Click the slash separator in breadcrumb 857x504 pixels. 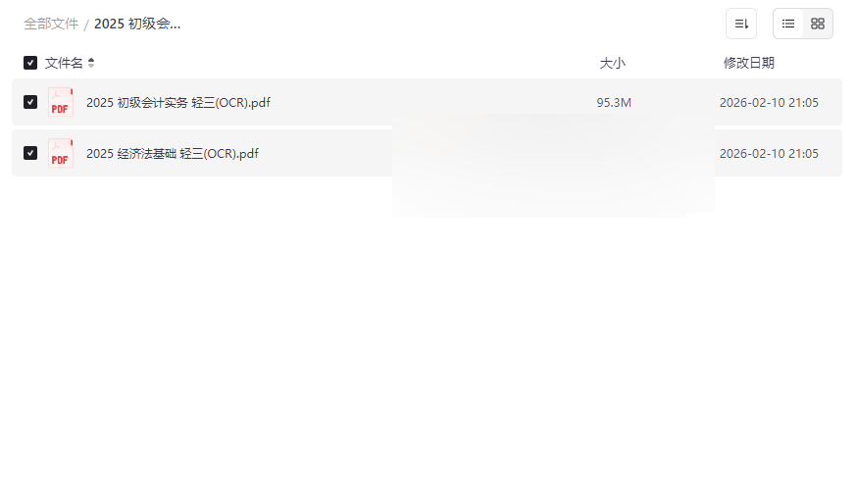click(86, 25)
